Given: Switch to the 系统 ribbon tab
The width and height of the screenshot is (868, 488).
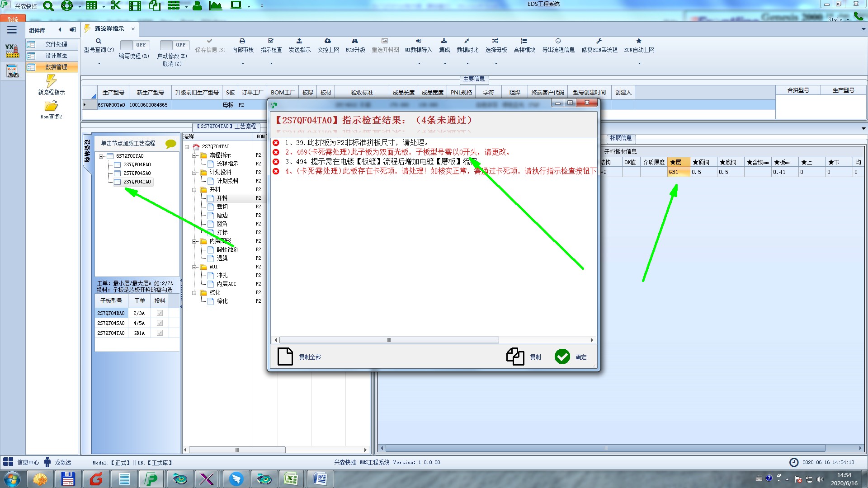Looking at the screenshot, I should coord(13,19).
